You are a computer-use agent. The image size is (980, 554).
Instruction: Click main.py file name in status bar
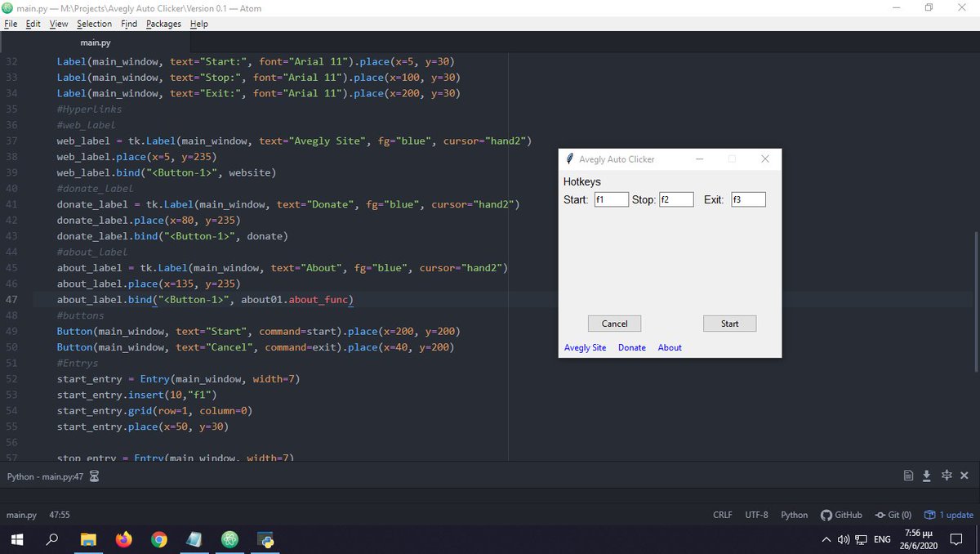[21, 515]
